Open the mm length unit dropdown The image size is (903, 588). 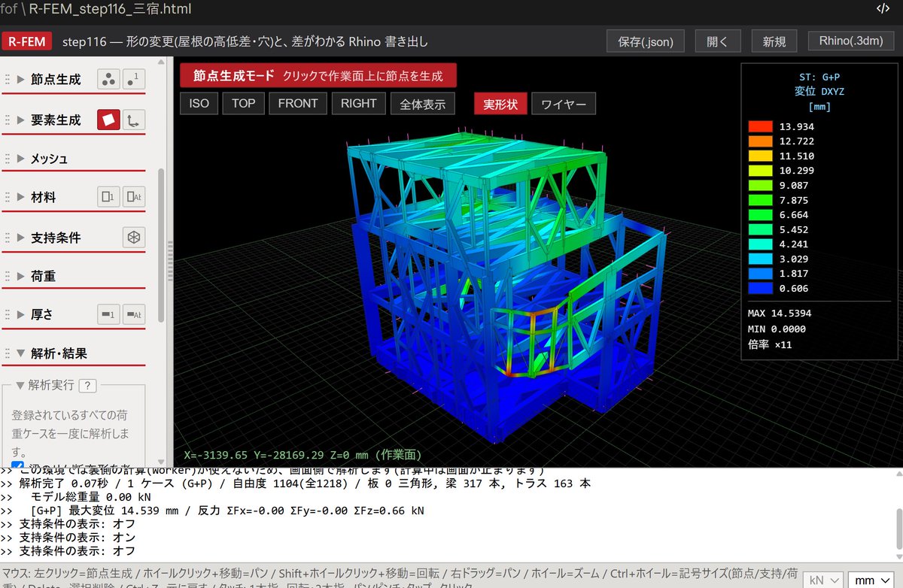(x=873, y=580)
